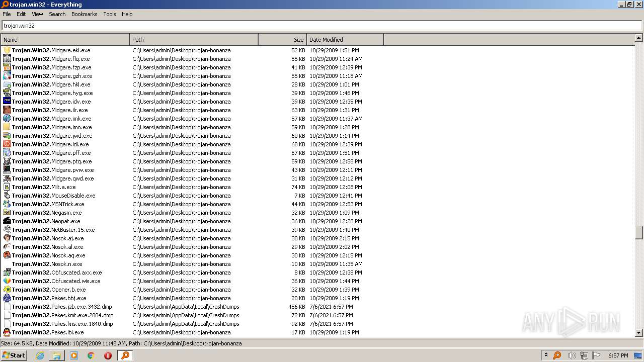
Task: Click the Everything icon in the system tray
Action: click(x=557, y=355)
